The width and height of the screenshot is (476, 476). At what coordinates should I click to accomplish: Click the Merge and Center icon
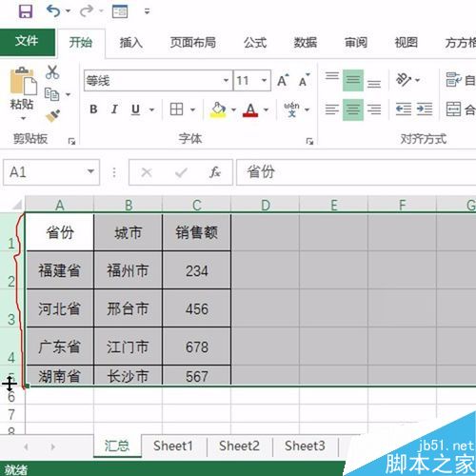(x=453, y=109)
